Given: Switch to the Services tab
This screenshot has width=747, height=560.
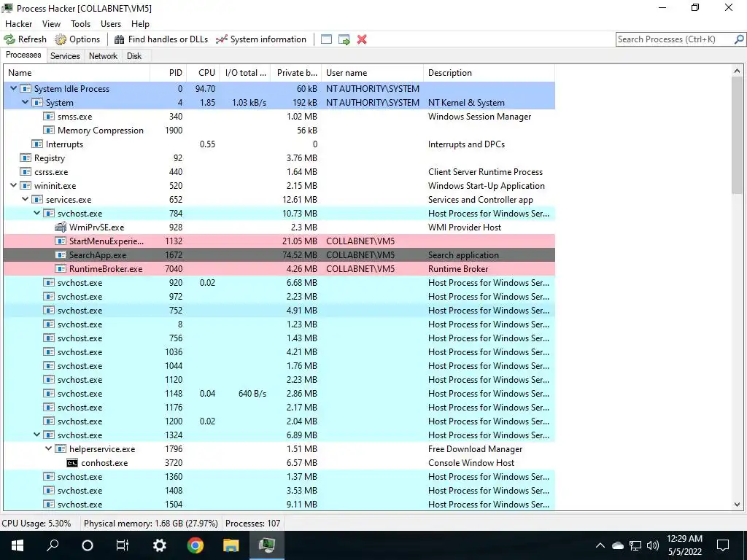Looking at the screenshot, I should click(65, 55).
